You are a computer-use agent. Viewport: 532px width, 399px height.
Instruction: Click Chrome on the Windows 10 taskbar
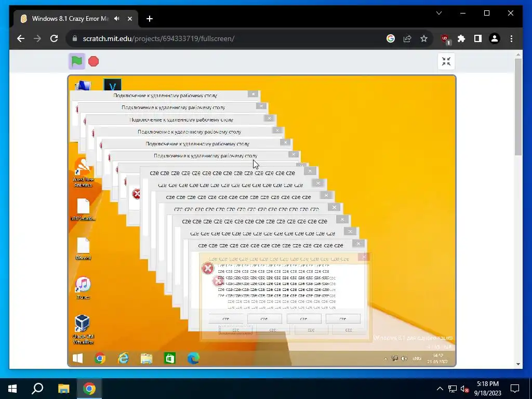(89, 389)
